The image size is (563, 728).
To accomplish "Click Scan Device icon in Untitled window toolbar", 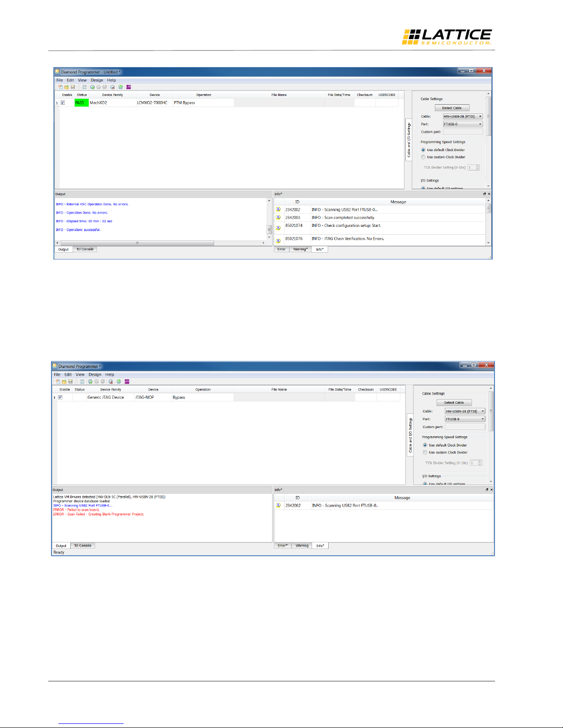I will tap(85, 87).
